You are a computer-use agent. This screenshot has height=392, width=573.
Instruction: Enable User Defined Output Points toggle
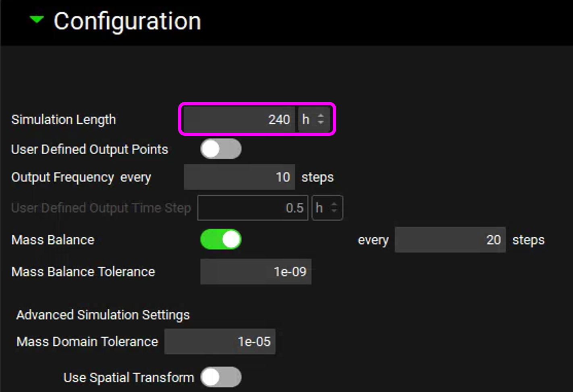tap(221, 149)
